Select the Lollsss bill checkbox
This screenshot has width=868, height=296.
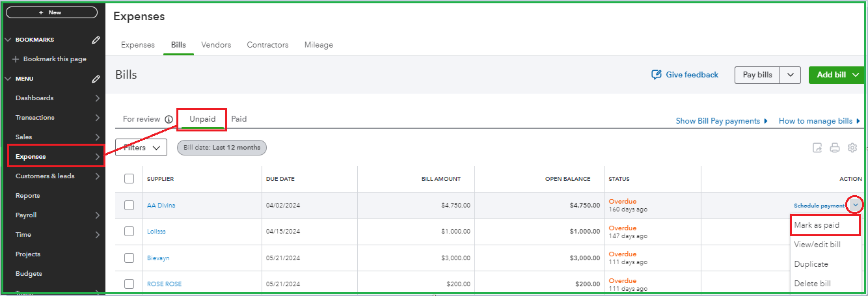129,232
